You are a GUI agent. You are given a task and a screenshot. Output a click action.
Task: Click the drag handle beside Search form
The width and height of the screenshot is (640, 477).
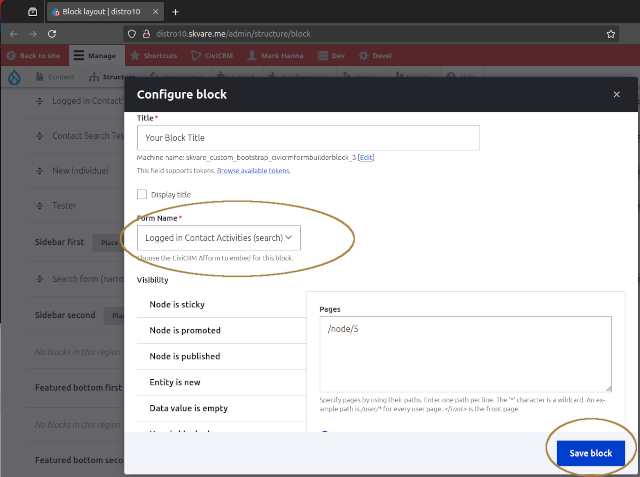click(x=40, y=279)
